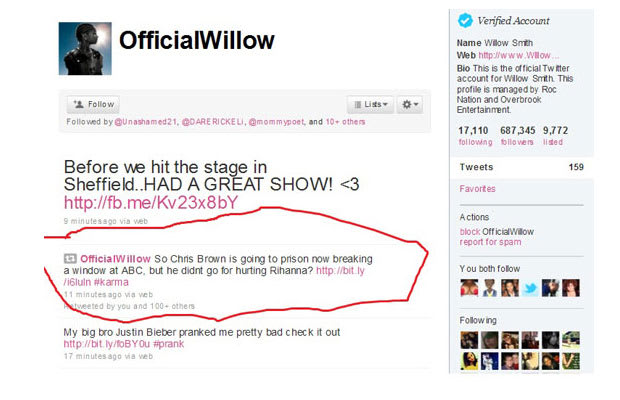Click the Follow button
The image size is (620, 400).
click(x=93, y=104)
